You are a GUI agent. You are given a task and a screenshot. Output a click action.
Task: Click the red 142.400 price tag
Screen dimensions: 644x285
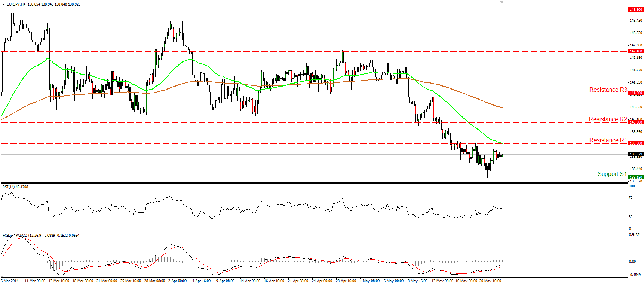click(636, 51)
